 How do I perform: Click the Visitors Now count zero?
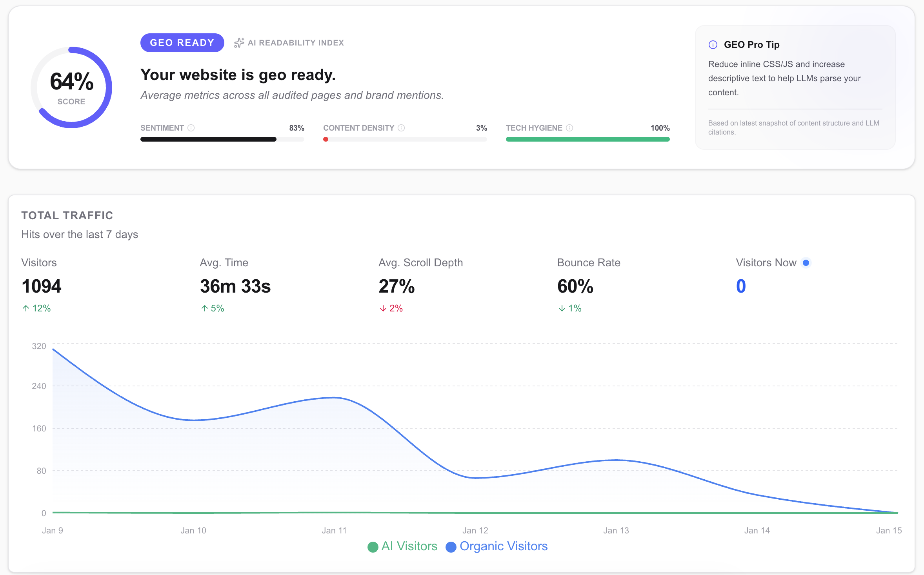740,286
